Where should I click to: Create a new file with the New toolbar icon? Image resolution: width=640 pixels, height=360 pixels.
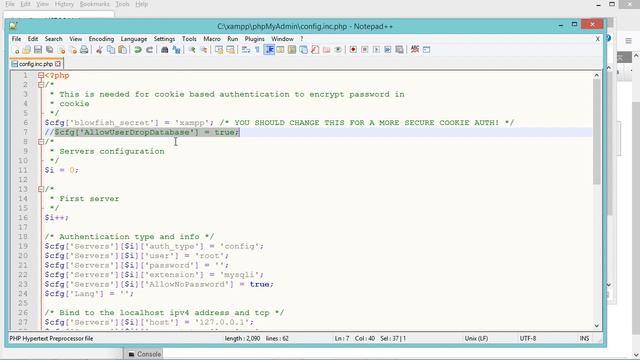click(16, 50)
